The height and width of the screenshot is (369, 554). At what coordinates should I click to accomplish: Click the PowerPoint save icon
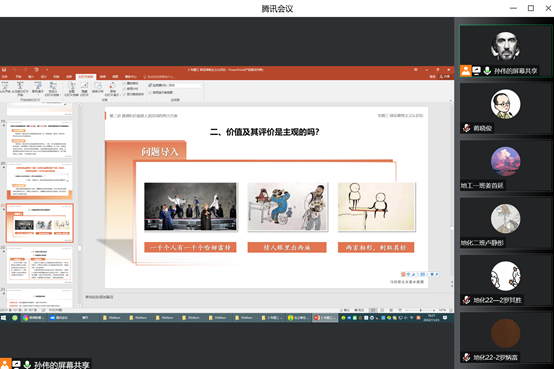tap(4, 70)
